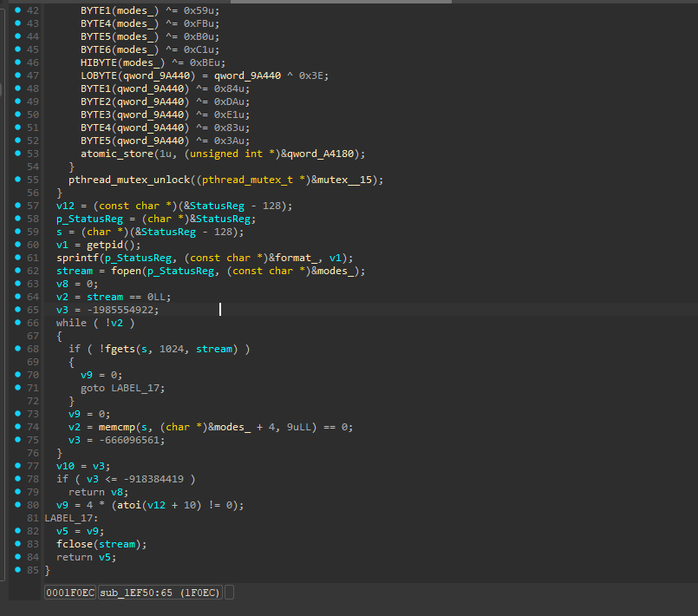Toggle breakpoint marker beside line 83

click(18, 544)
